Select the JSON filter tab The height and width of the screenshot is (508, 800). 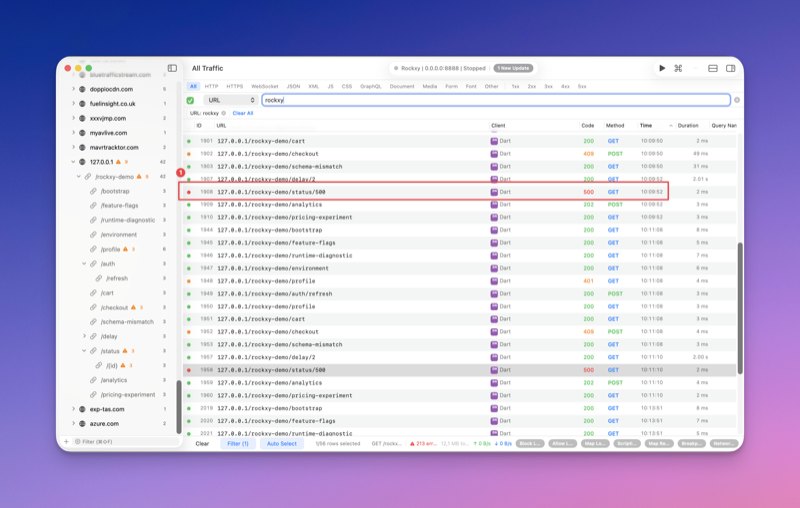point(293,87)
